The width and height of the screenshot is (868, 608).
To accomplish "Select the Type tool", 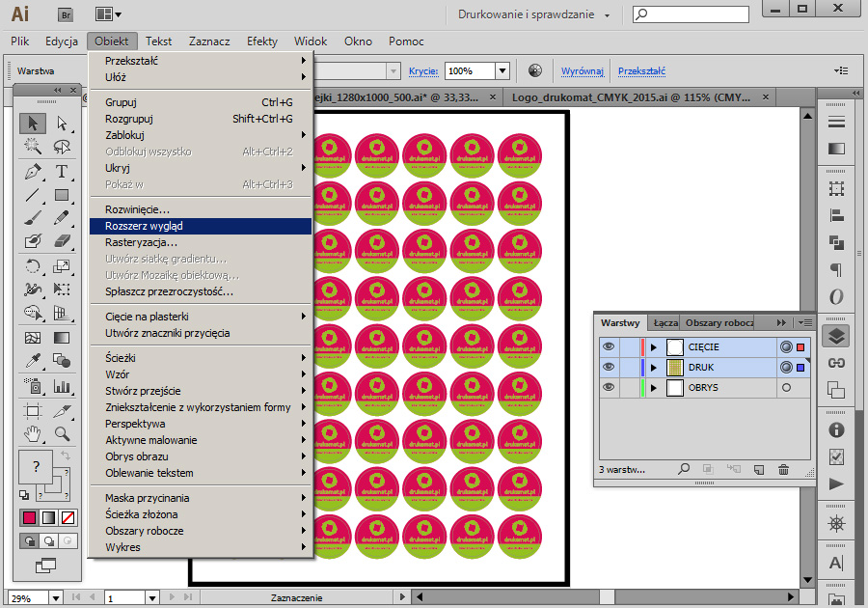I will pyautogui.click(x=62, y=172).
